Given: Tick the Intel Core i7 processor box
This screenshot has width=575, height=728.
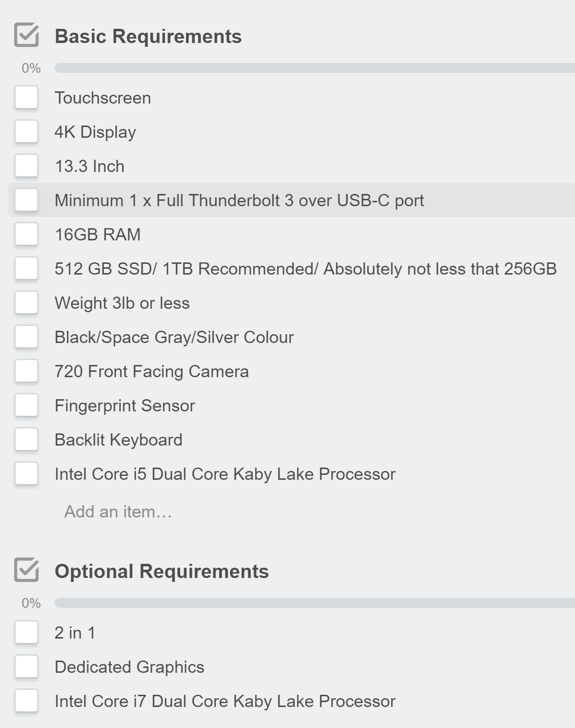Looking at the screenshot, I should point(27,701).
